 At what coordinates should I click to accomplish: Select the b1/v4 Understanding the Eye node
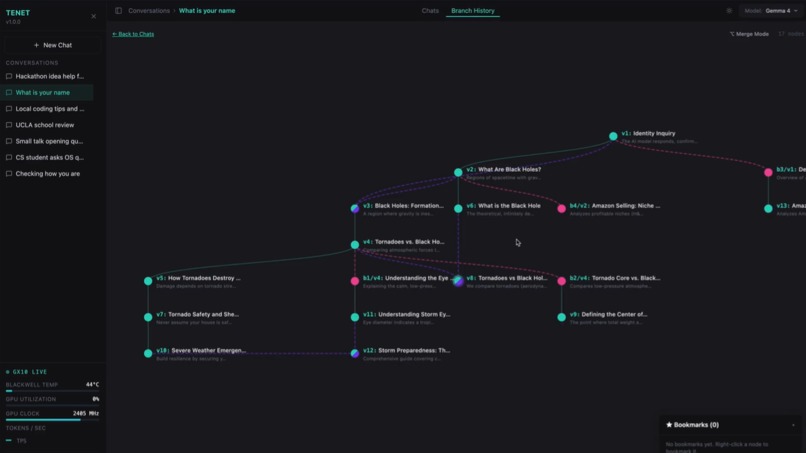coord(355,281)
